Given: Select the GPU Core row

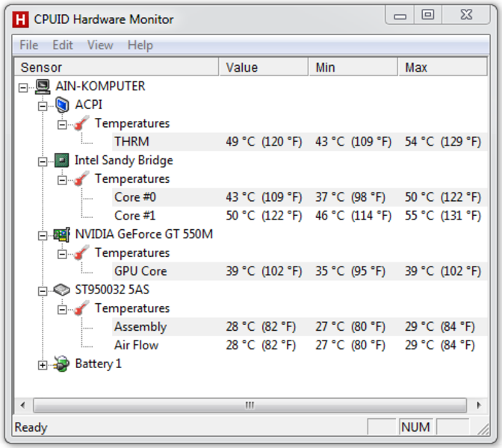Looking at the screenshot, I should click(x=300, y=271).
